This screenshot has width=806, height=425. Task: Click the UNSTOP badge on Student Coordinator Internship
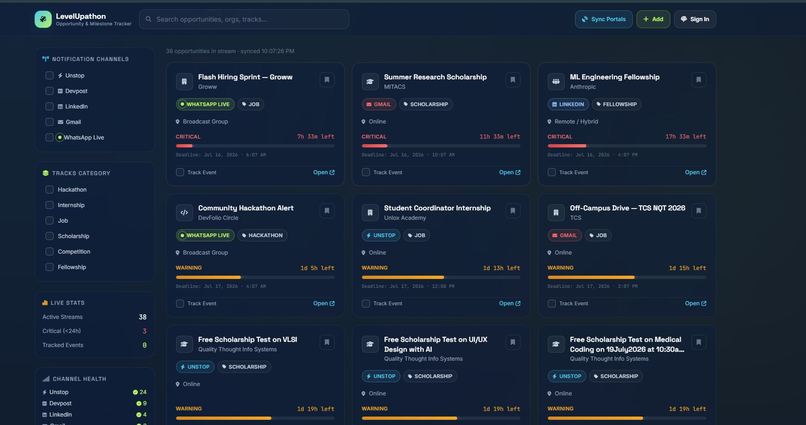(381, 235)
